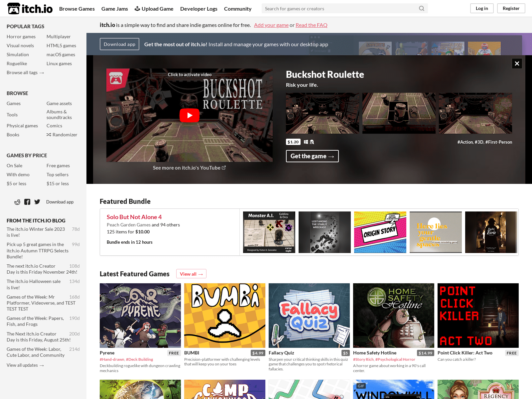The width and height of the screenshot is (532, 399).
Task: Filter by On Sale games
Action: [x=15, y=166]
